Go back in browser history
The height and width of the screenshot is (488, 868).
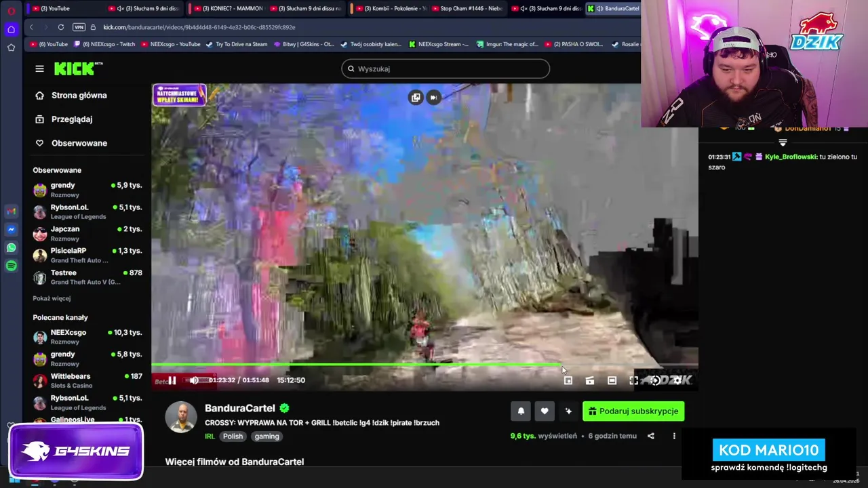point(31,27)
